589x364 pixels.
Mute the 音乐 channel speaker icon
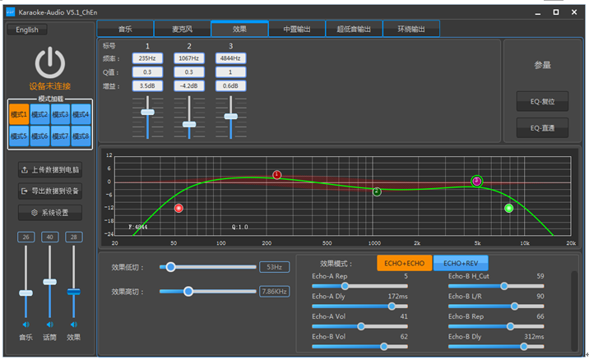(26, 325)
